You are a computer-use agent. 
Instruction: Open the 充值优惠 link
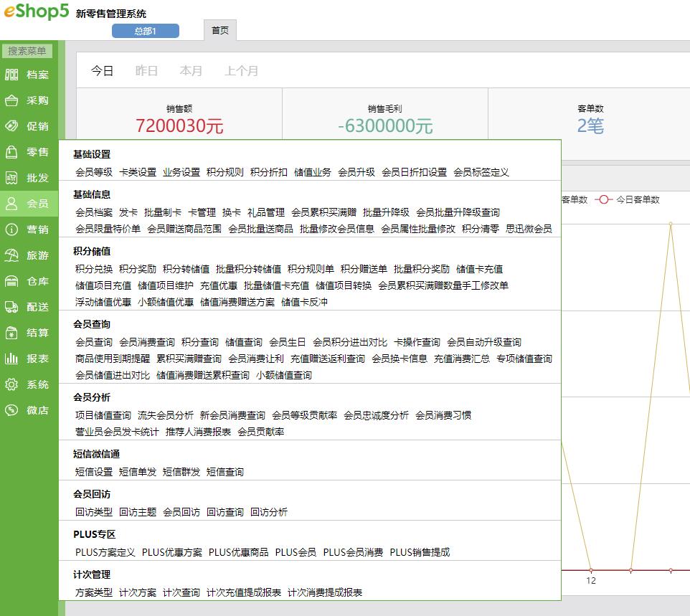click(218, 286)
